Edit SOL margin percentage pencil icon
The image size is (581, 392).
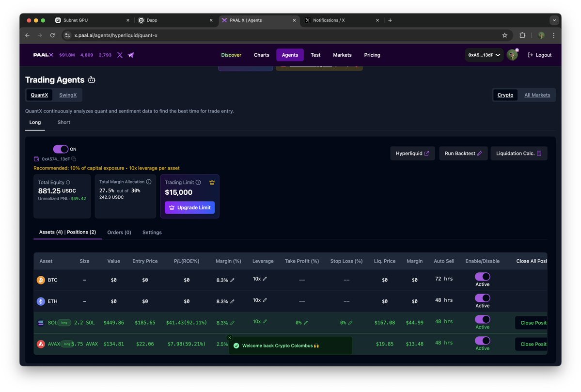[232, 323]
